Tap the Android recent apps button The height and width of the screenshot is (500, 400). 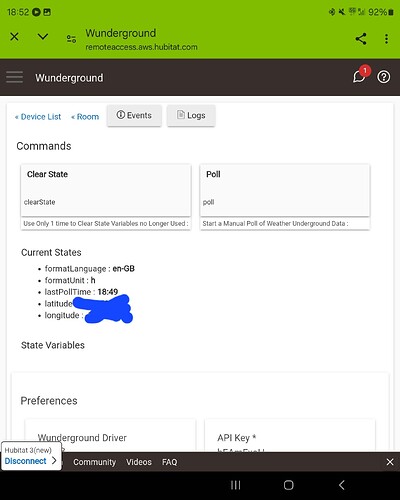pos(236,485)
